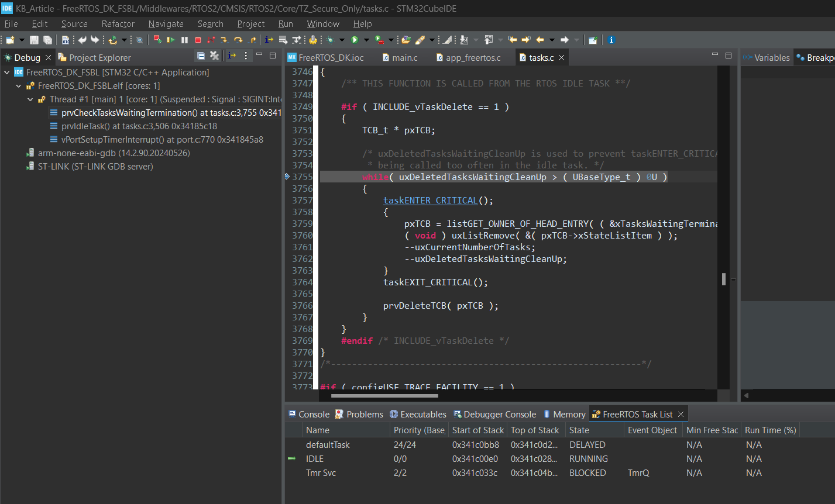Viewport: 835px width, 504px height.
Task: Toggle Pin Editor in the toolbar
Action: [593, 40]
